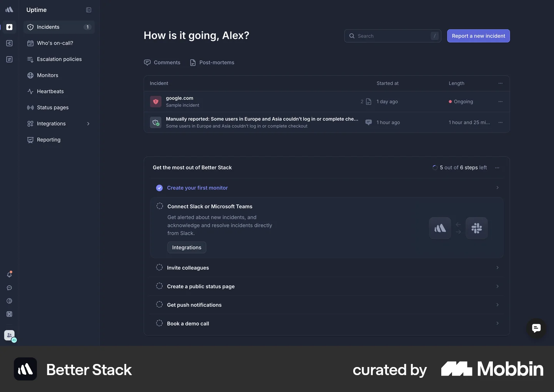
Task: Open notifications bell icon
Action: coord(9,274)
